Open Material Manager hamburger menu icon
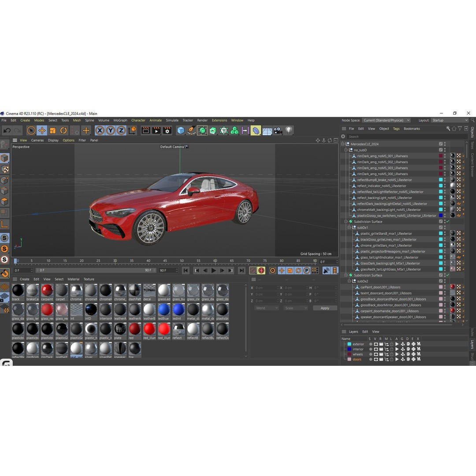Image resolution: width=476 pixels, height=476 pixels. tap(15, 279)
